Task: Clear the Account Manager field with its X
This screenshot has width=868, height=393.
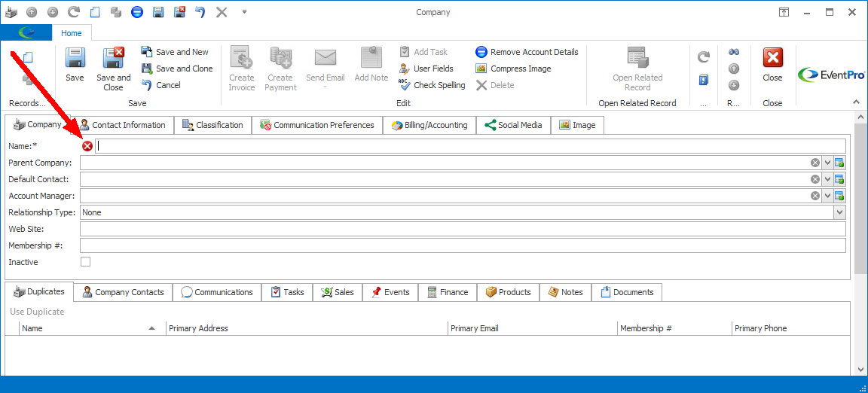Action: [815, 196]
